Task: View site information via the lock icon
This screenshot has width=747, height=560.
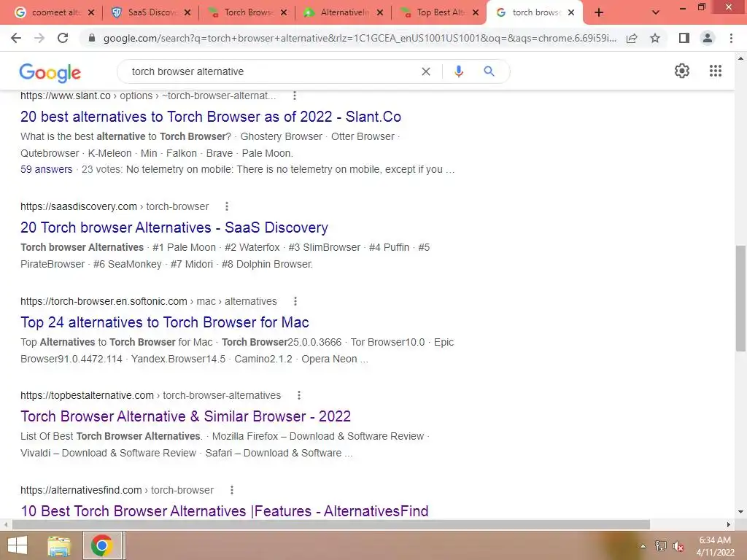Action: pyautogui.click(x=92, y=38)
